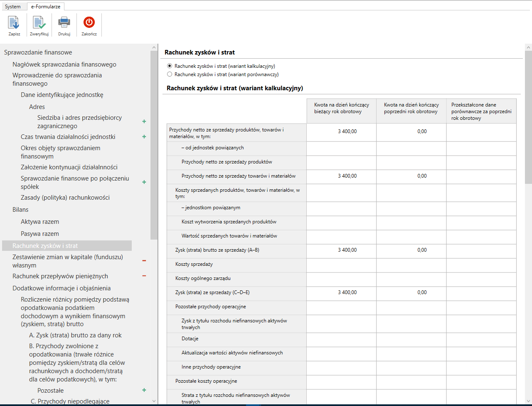
Task: Click the Zweryfikuj verify icon
Action: 39,22
